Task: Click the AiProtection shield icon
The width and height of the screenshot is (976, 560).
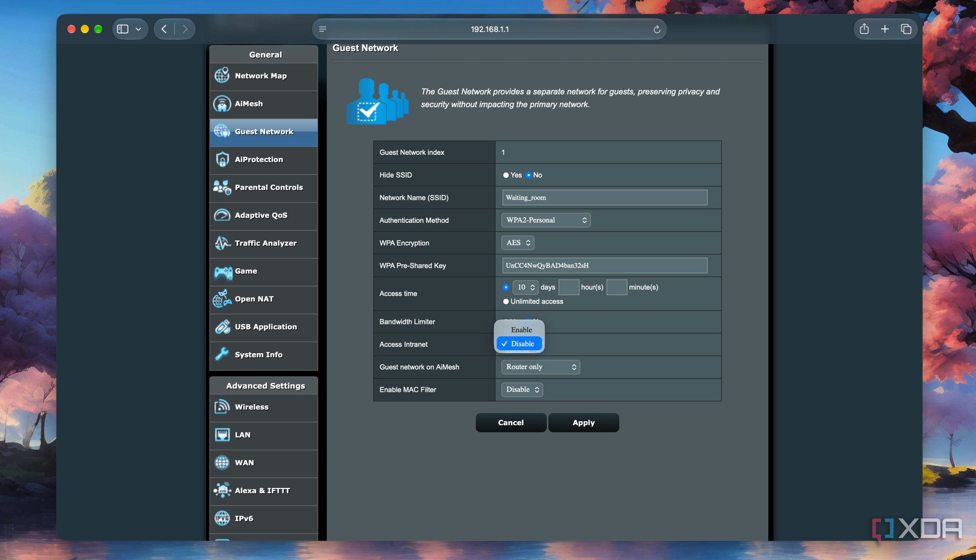Action: click(222, 159)
